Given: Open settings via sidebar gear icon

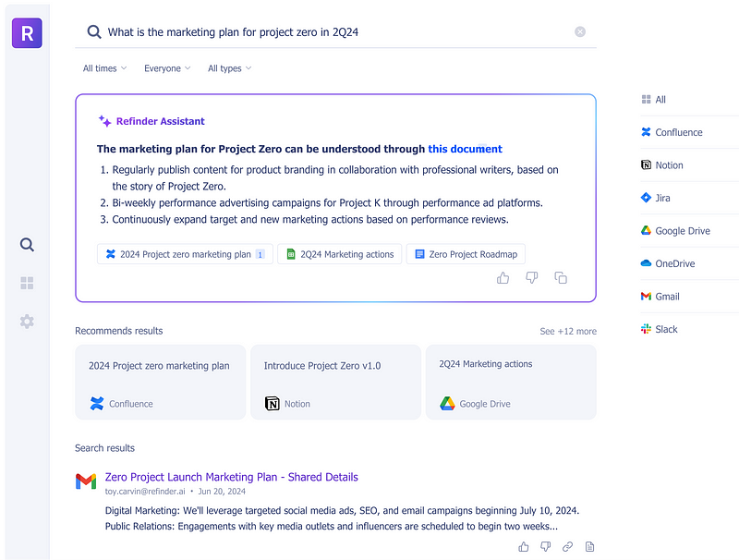Looking at the screenshot, I should point(27,322).
